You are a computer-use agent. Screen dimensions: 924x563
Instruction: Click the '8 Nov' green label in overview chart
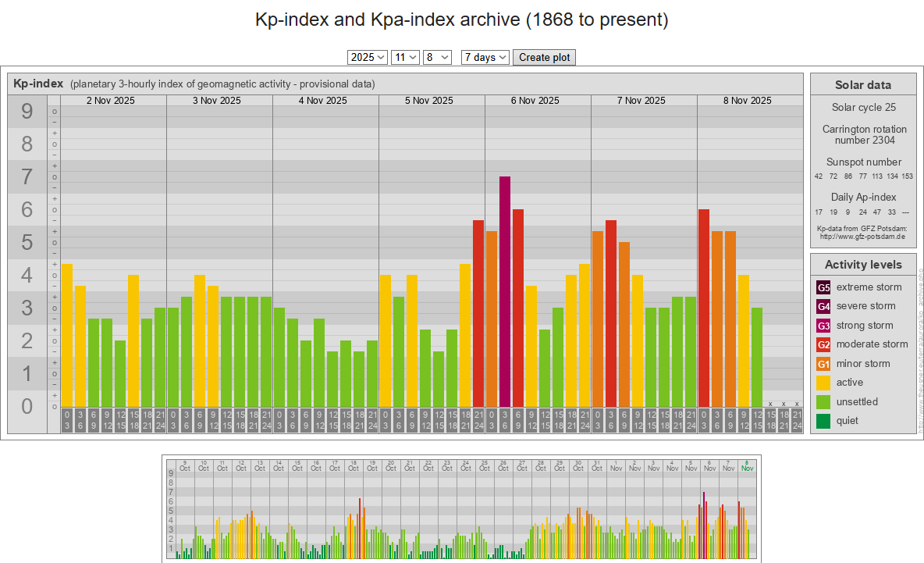tap(747, 465)
